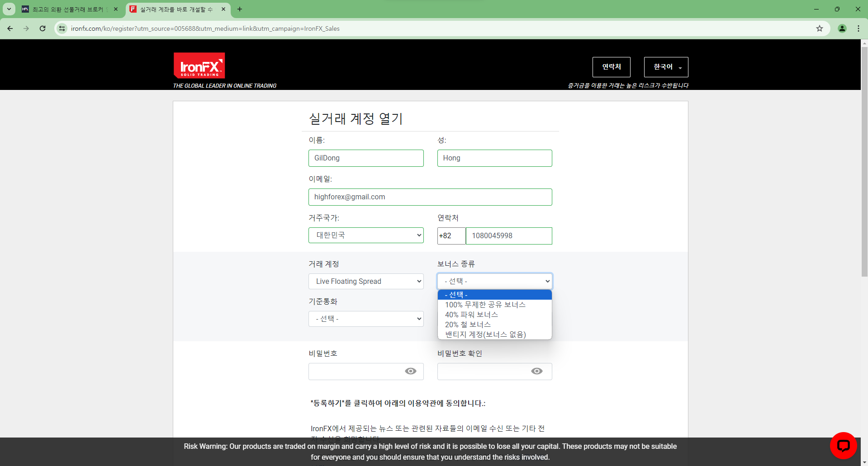
Task: Navigate forward with the browser forward arrow
Action: pos(26,28)
